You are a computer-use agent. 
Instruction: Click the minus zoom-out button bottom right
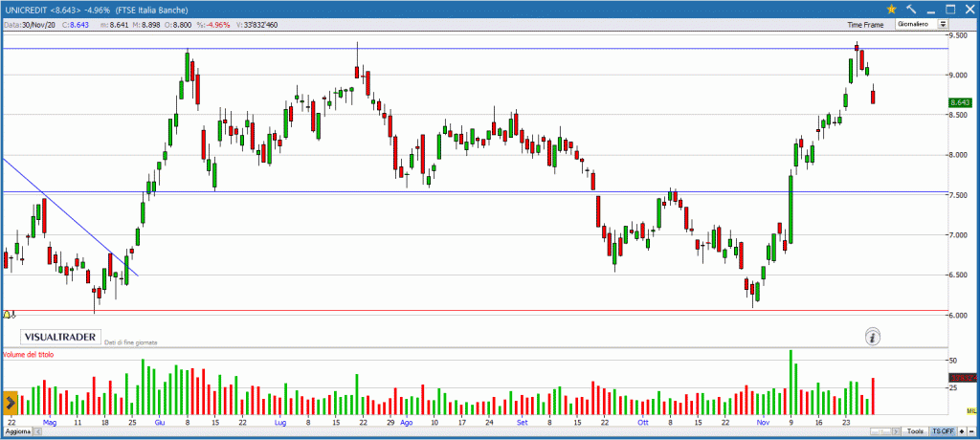pos(971,432)
